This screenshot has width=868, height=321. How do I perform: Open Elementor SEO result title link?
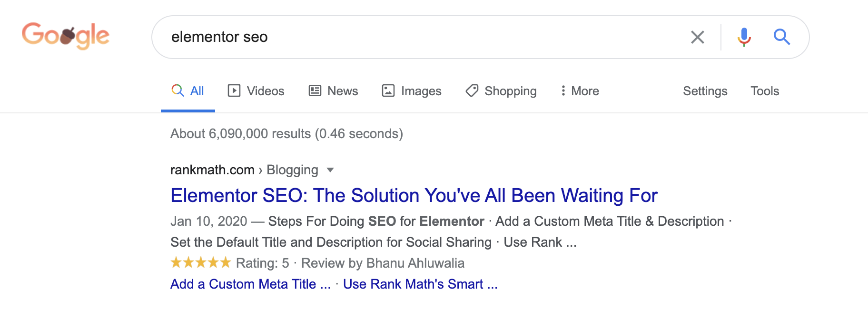[414, 195]
